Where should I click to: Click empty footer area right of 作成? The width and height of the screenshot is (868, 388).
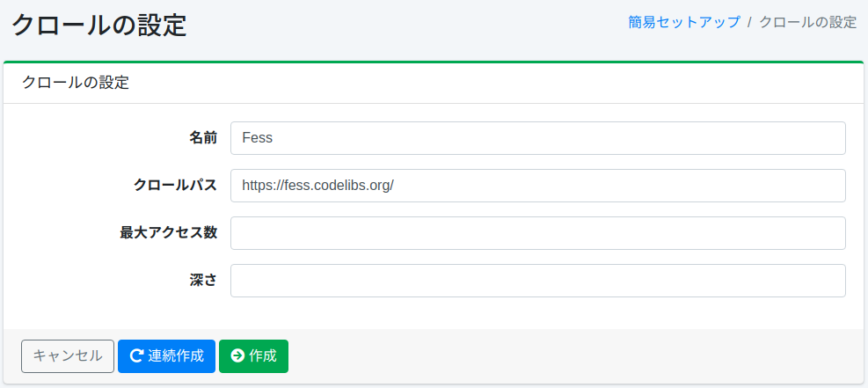point(572,356)
